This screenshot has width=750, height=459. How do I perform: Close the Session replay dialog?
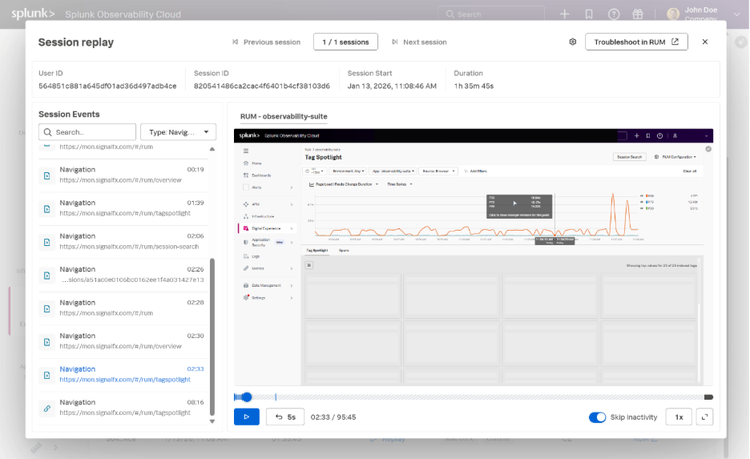point(705,42)
